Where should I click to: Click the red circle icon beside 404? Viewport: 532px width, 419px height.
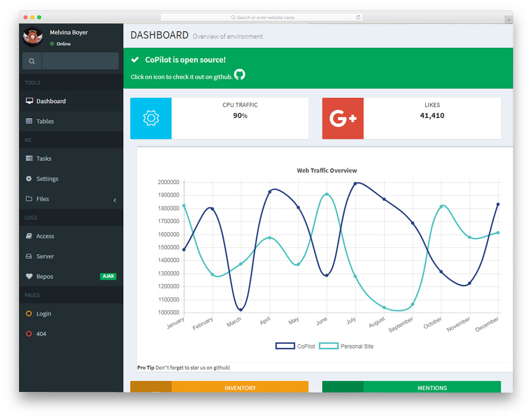click(x=29, y=334)
